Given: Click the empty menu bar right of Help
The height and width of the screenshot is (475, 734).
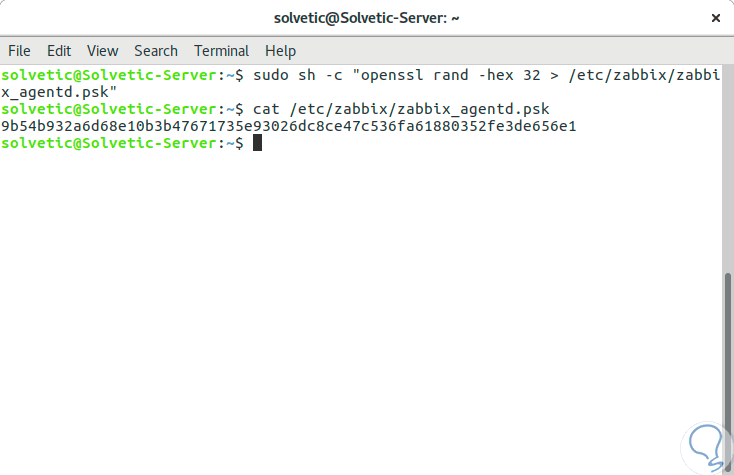Looking at the screenshot, I should click(500, 50).
